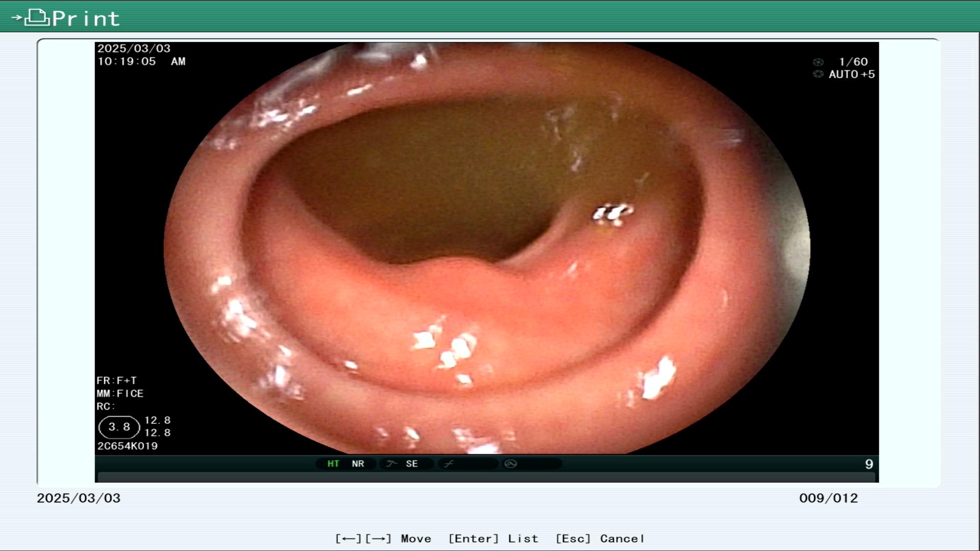Click the running-figure icon beside SE
This screenshot has width=980, height=551.
(391, 464)
